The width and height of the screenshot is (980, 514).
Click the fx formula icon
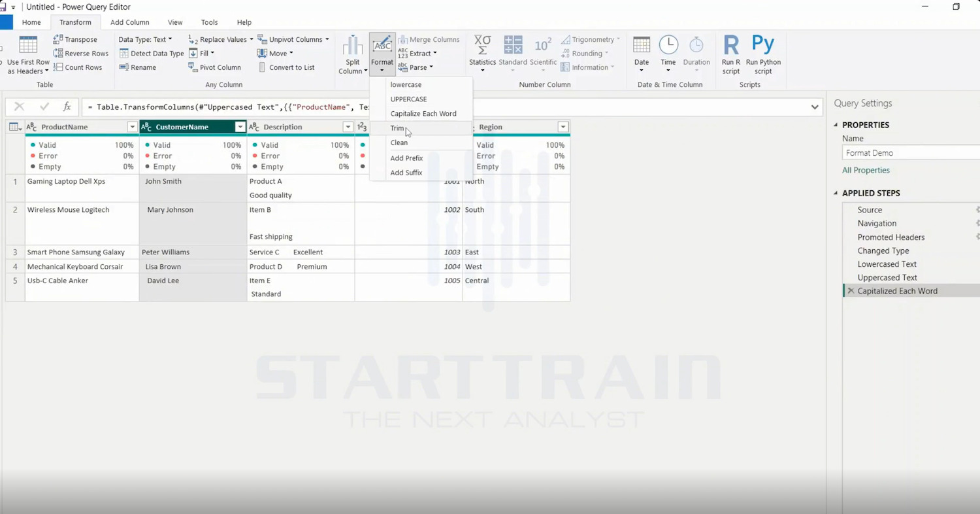pyautogui.click(x=67, y=107)
